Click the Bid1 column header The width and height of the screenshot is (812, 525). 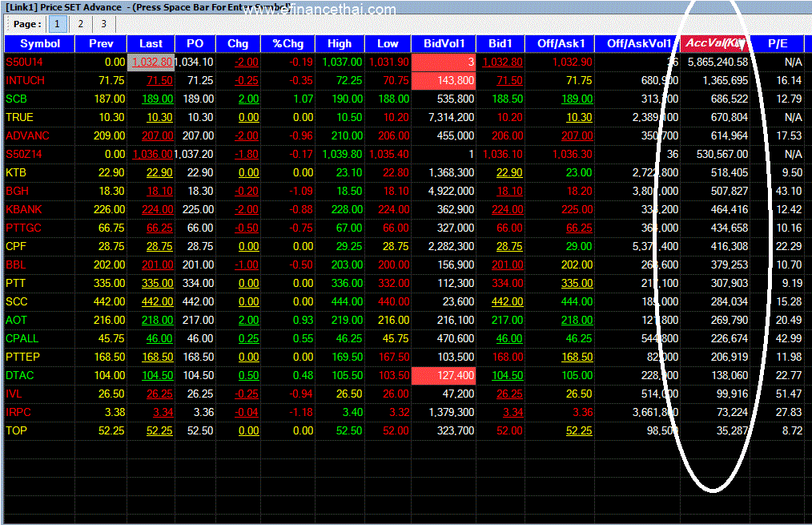click(x=500, y=43)
